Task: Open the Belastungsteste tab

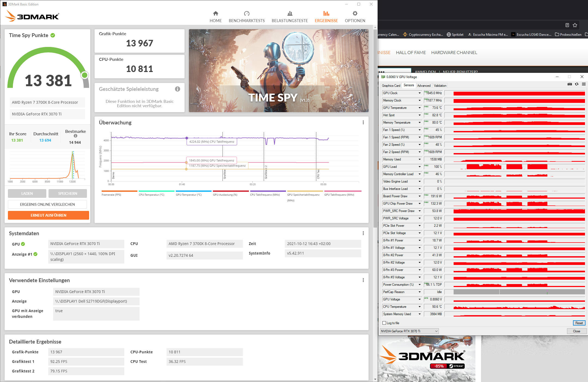Action: tap(290, 17)
